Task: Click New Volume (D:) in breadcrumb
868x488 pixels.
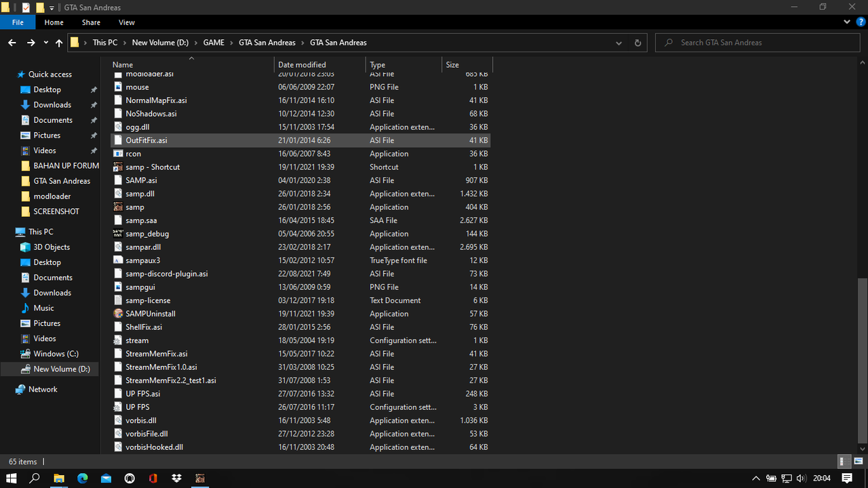Action: point(160,42)
